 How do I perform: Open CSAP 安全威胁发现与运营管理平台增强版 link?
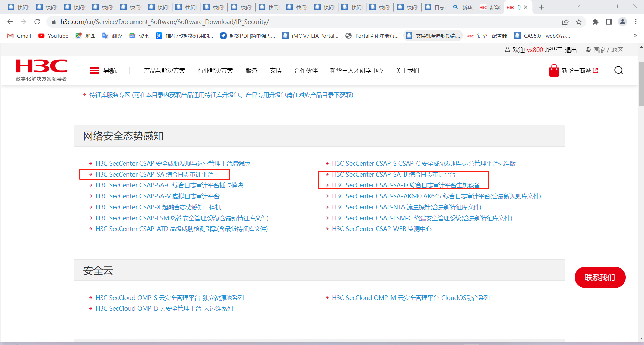[x=173, y=164]
